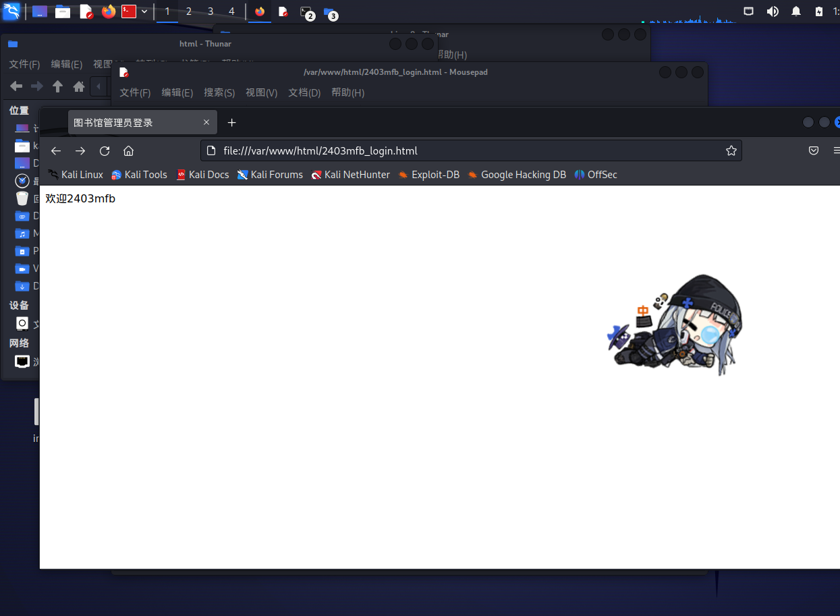Open the network browse item in Thunar sidebar
The image size is (840, 616).
(x=22, y=361)
